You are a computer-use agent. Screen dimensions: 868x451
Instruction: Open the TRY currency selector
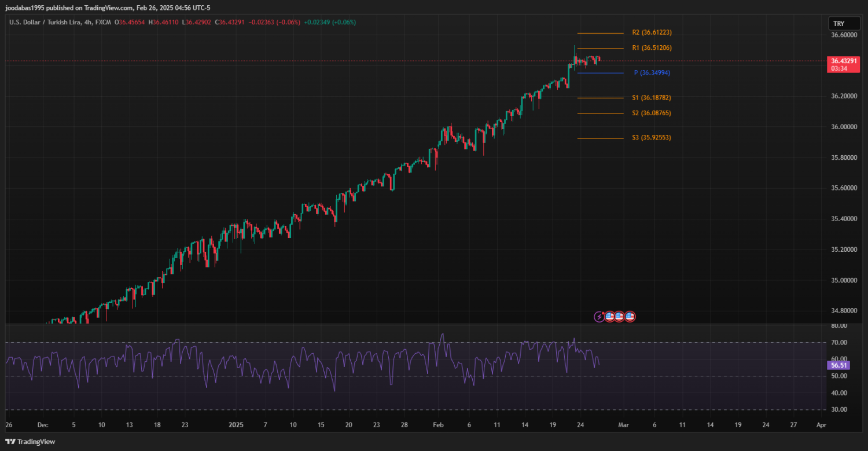click(838, 24)
